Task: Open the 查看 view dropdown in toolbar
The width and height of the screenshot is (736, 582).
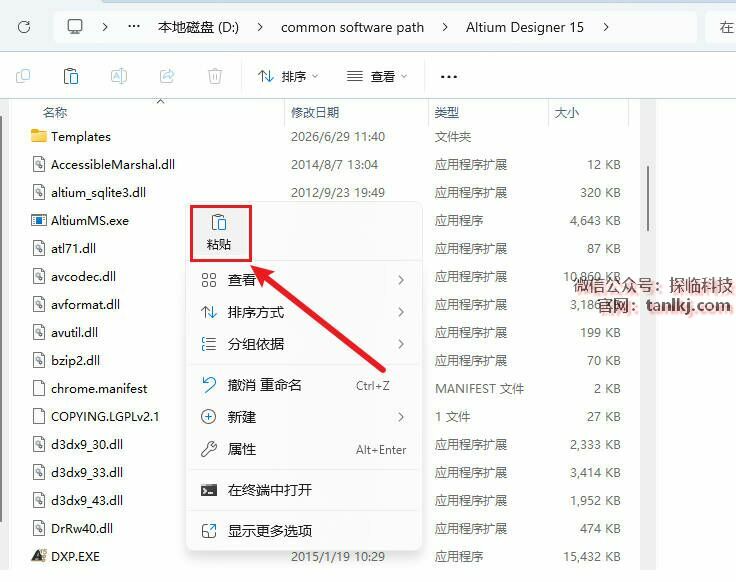Action: pos(376,76)
